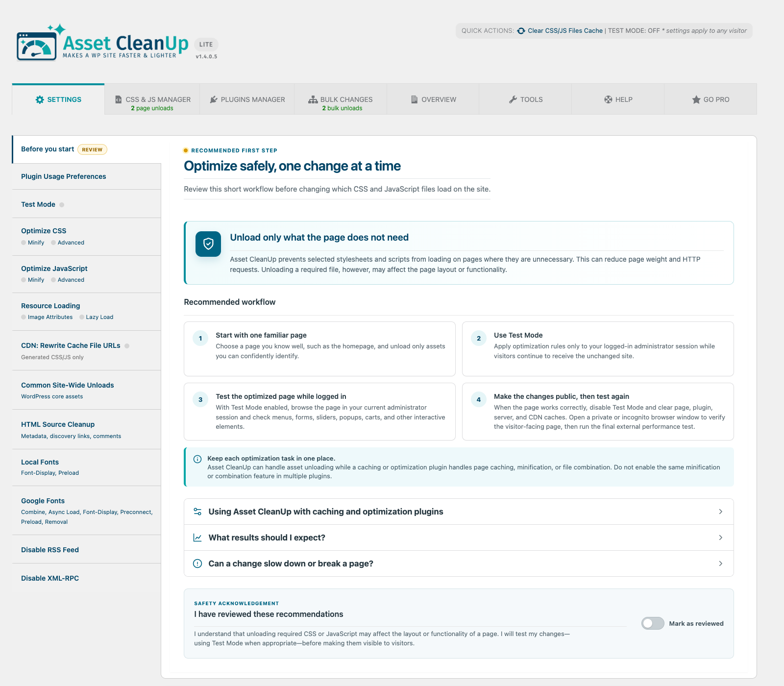The image size is (784, 686).
Task: Click Start with one familiar page card
Action: (319, 349)
